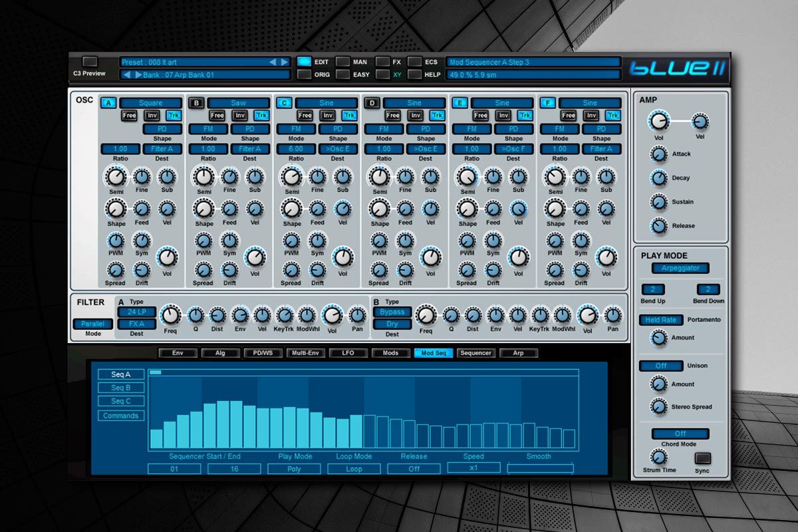Click the ECS button
This screenshot has height=532, width=798.
point(414,62)
